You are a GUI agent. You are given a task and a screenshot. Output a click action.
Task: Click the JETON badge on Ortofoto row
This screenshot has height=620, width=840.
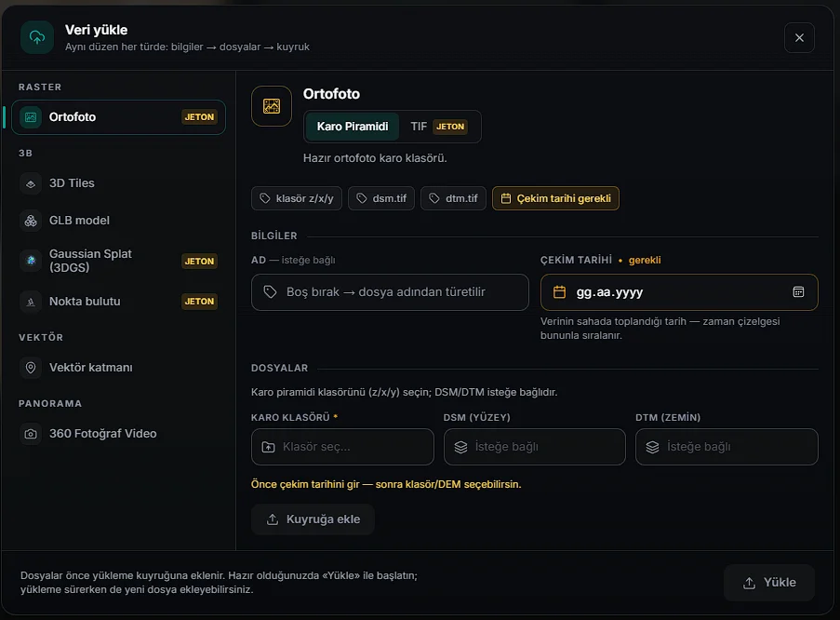(x=199, y=117)
